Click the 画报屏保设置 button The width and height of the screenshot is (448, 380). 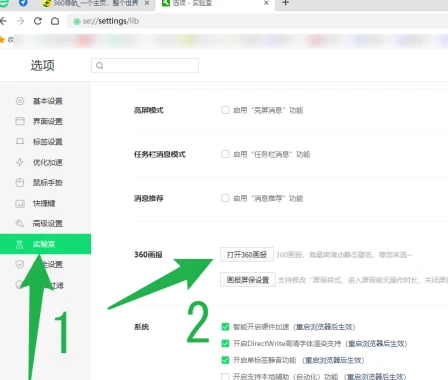(248, 280)
